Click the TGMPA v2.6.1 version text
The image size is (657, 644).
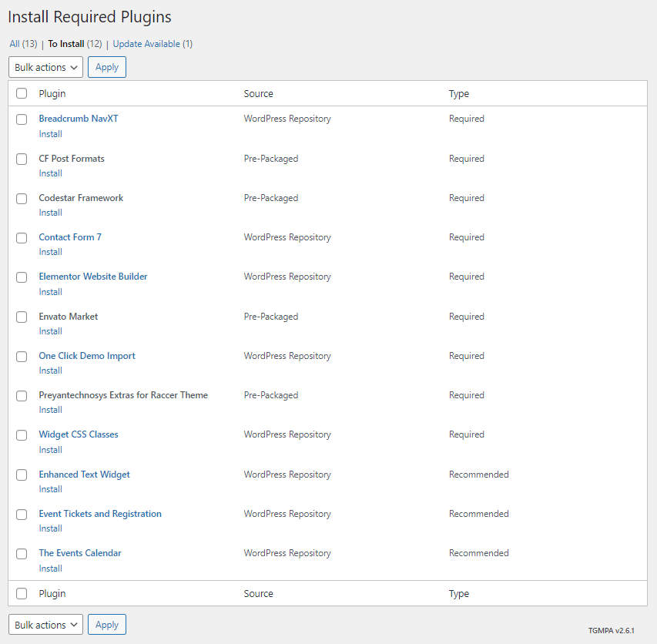coord(612,631)
